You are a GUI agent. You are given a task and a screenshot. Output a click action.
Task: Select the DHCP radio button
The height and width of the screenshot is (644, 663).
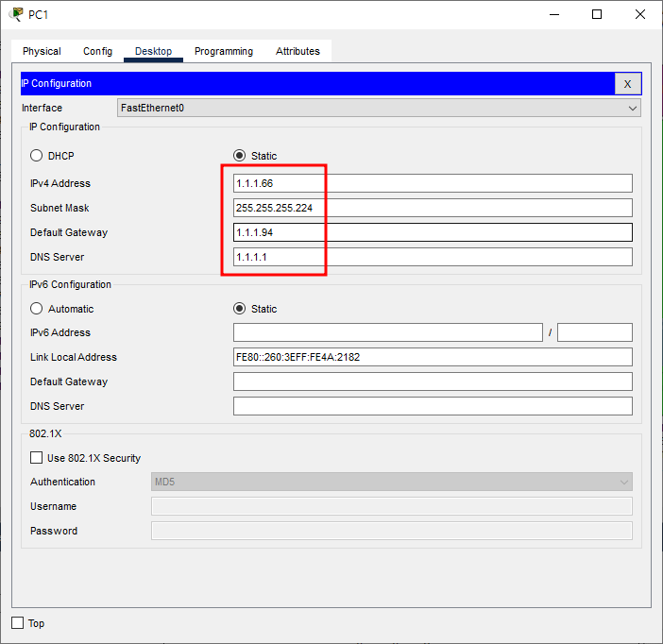37,156
